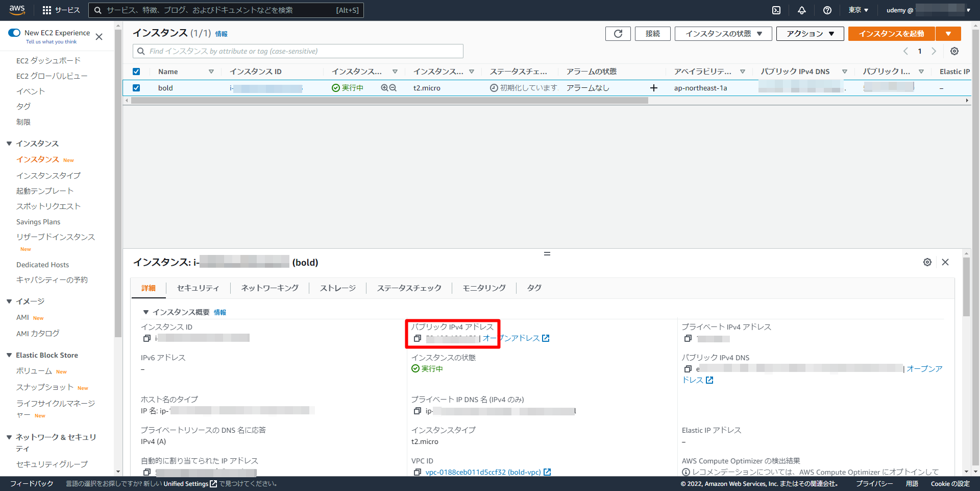This screenshot has height=491, width=980.
Task: Refresh the instances list
Action: 618,34
